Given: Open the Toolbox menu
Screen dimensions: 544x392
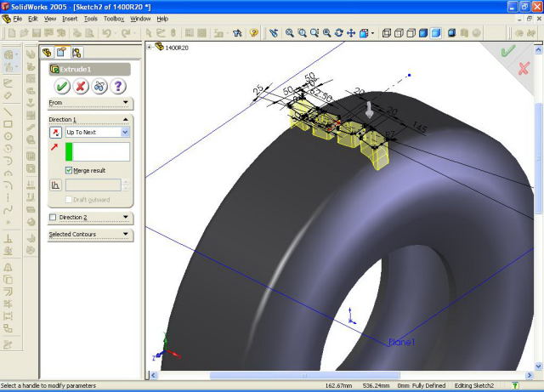Looking at the screenshot, I should (114, 18).
